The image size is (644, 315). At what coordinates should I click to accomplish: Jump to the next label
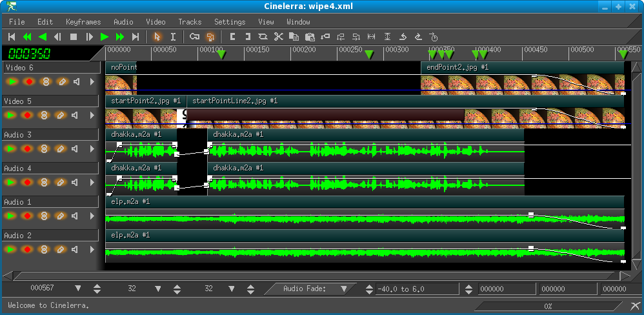356,37
